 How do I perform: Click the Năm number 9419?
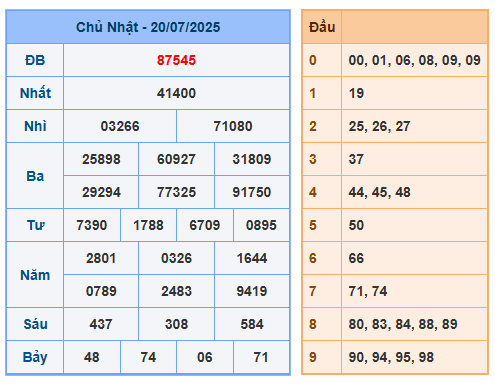pyautogui.click(x=252, y=291)
